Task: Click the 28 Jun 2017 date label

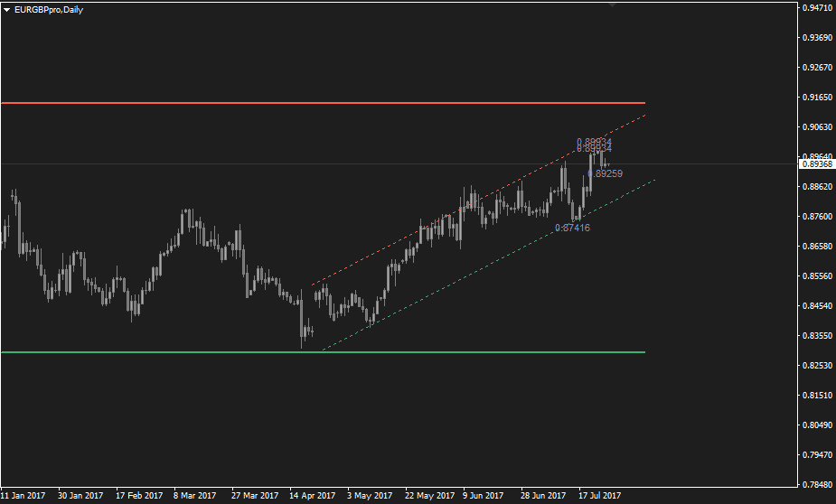Action: click(543, 496)
